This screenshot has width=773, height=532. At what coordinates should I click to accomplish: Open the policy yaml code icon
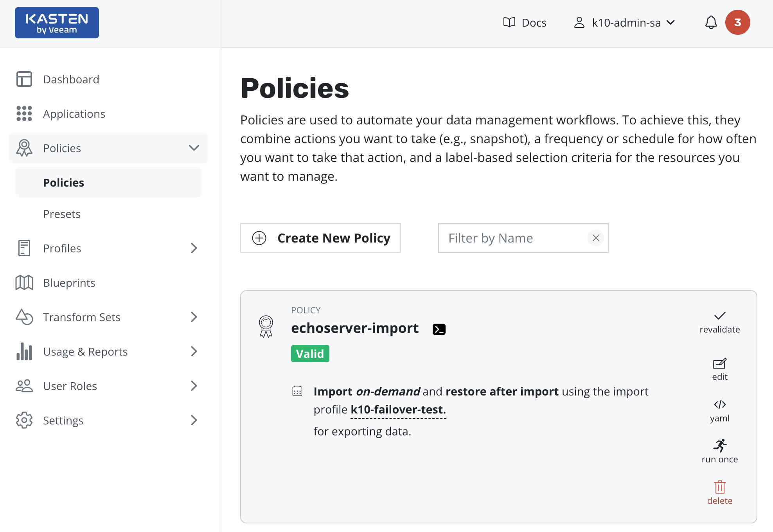[719, 404]
